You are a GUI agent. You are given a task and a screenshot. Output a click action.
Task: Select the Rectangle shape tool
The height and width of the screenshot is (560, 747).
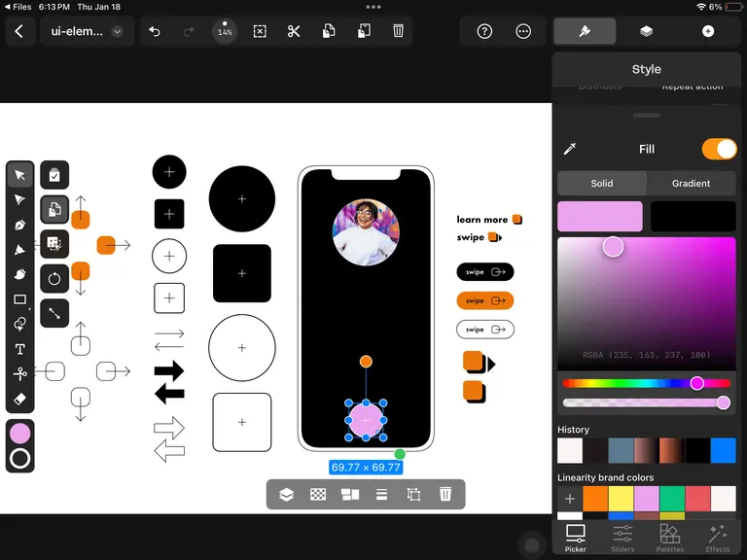click(x=20, y=299)
